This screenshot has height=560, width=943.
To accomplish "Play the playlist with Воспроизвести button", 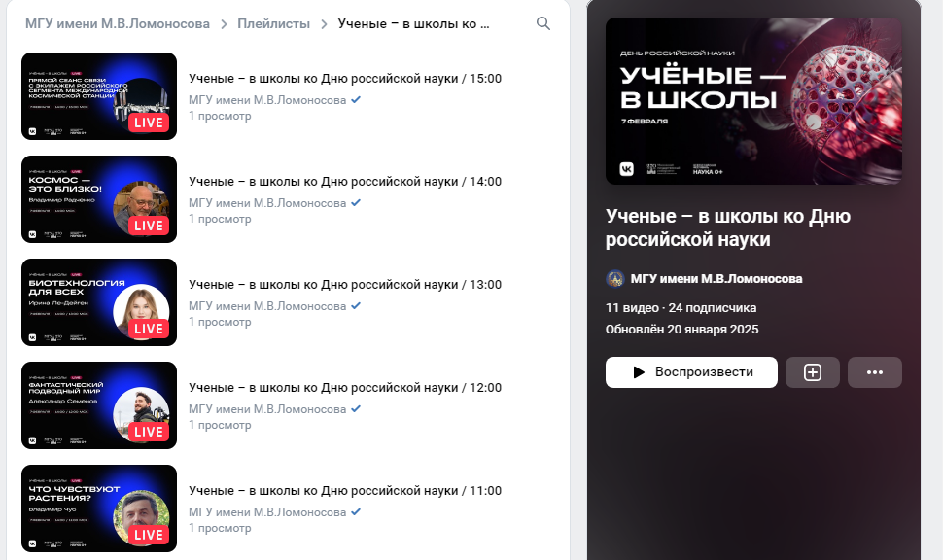I will click(691, 372).
